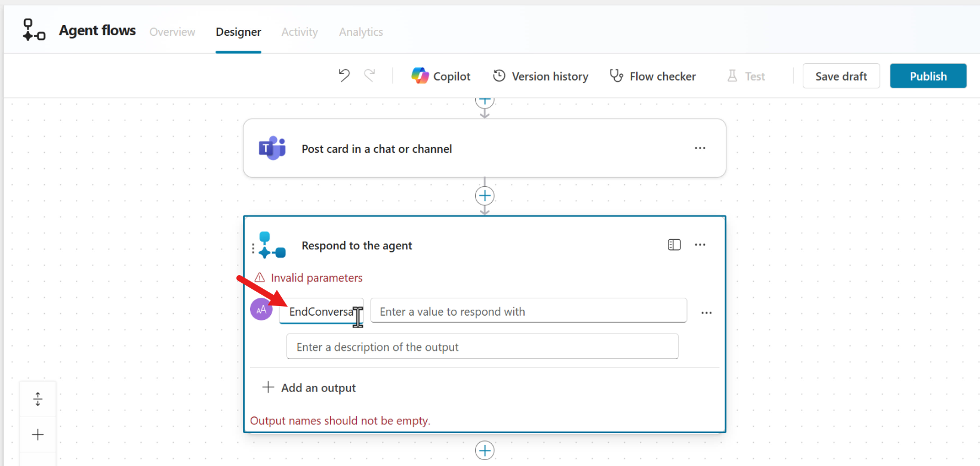Click the AA text output type icon

tap(261, 310)
